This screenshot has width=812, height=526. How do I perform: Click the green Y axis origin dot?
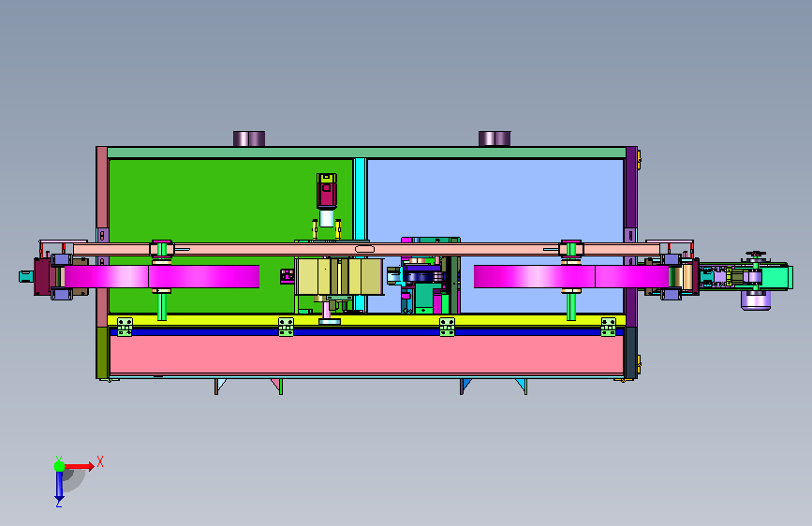[x=60, y=466]
